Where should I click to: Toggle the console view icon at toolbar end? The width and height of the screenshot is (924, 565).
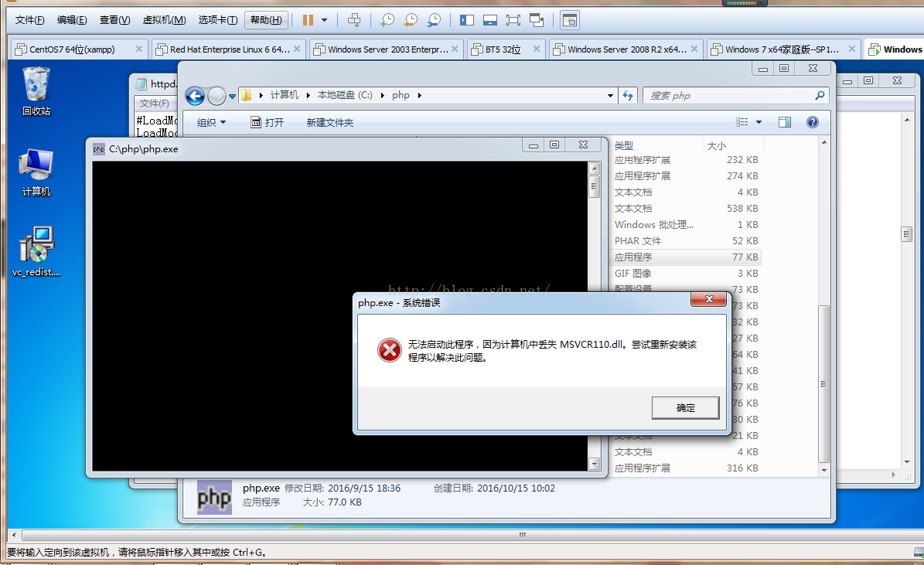click(569, 20)
